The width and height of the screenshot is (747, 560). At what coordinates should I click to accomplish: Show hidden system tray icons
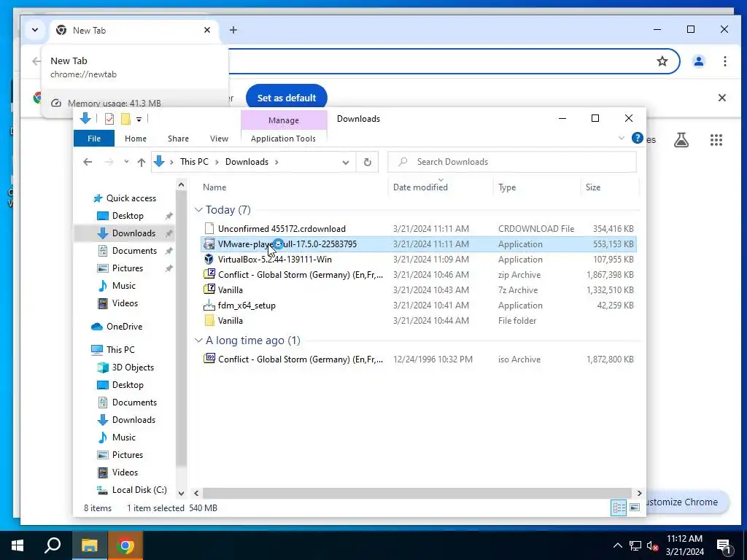pyautogui.click(x=617, y=545)
